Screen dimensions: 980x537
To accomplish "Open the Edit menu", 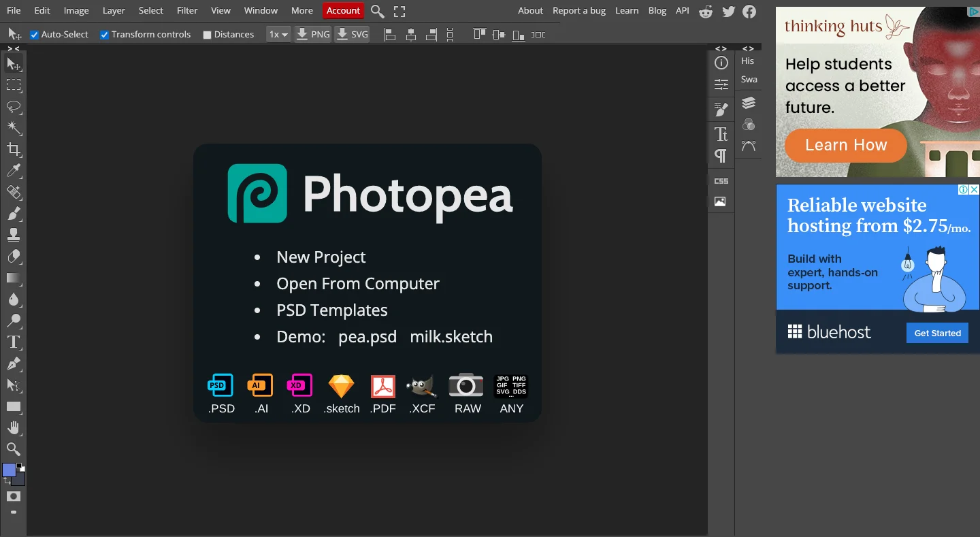I will (x=42, y=10).
